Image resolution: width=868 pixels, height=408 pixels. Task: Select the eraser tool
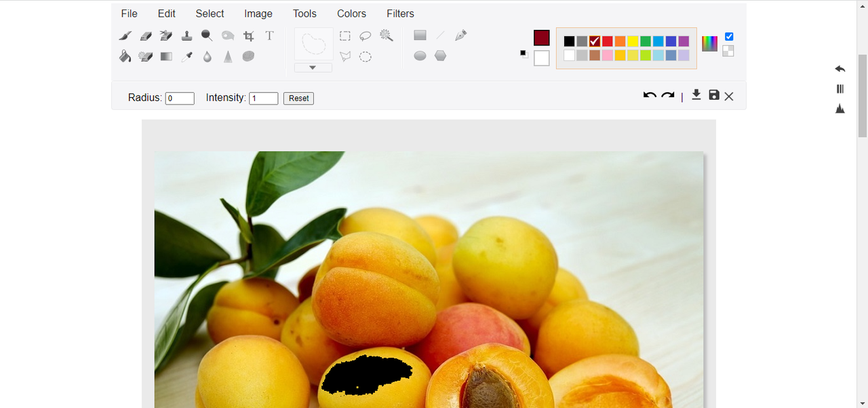[x=146, y=36]
